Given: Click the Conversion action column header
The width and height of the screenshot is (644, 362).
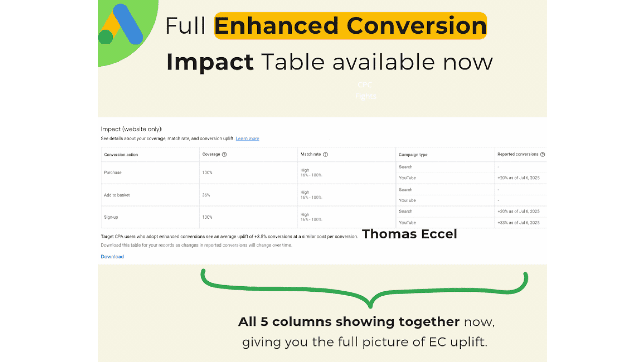Looking at the screenshot, I should 121,155.
